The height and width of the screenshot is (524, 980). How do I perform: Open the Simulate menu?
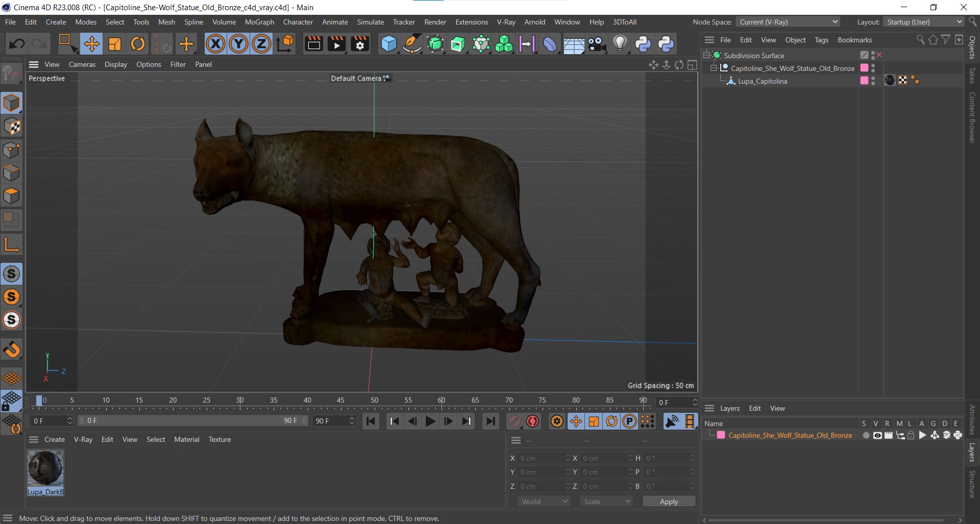click(370, 22)
